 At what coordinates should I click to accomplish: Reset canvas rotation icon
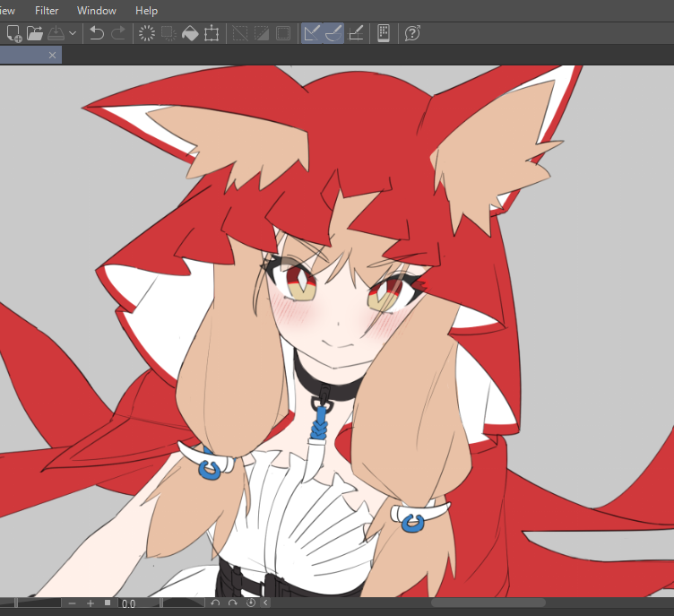click(251, 603)
